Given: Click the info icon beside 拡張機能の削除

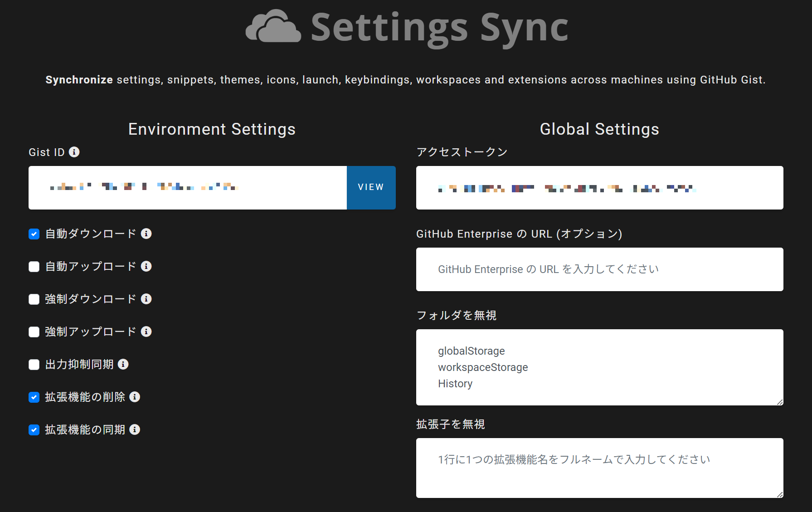Looking at the screenshot, I should tap(135, 397).
